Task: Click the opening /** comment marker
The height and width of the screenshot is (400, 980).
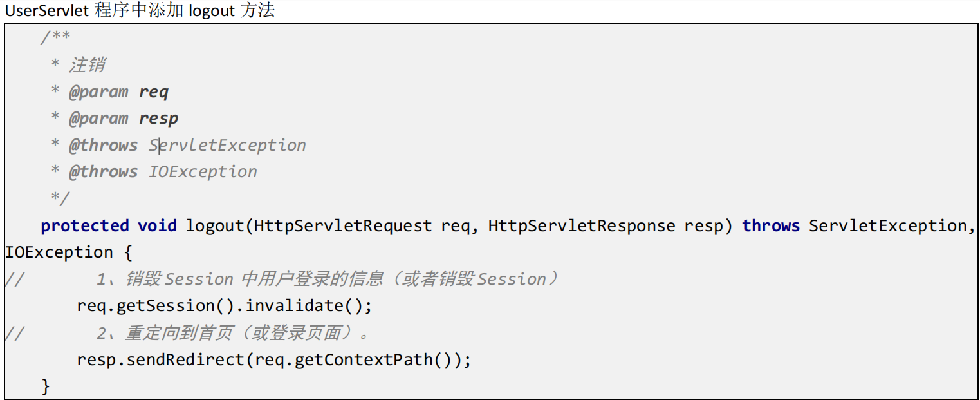Action: [x=55, y=38]
